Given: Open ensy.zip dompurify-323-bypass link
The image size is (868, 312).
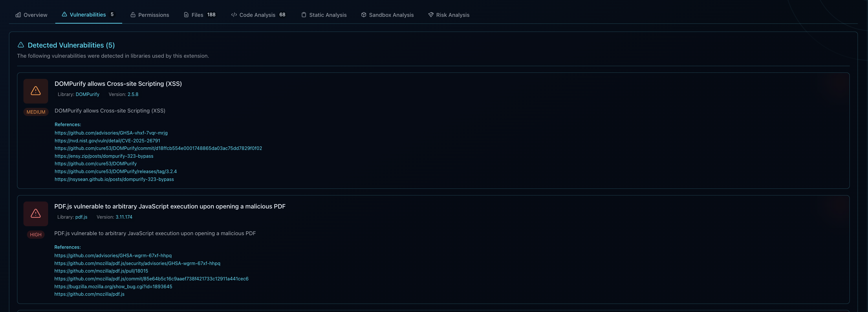Looking at the screenshot, I should point(104,156).
